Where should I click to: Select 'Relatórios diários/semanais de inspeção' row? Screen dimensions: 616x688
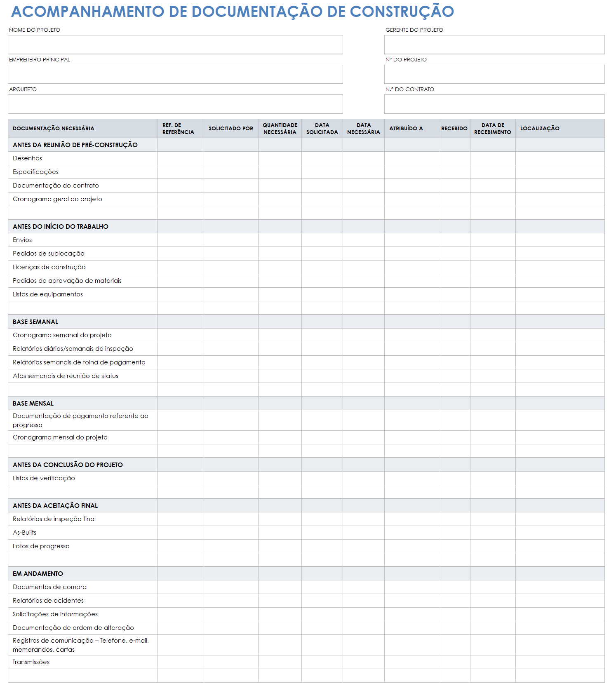306,349
